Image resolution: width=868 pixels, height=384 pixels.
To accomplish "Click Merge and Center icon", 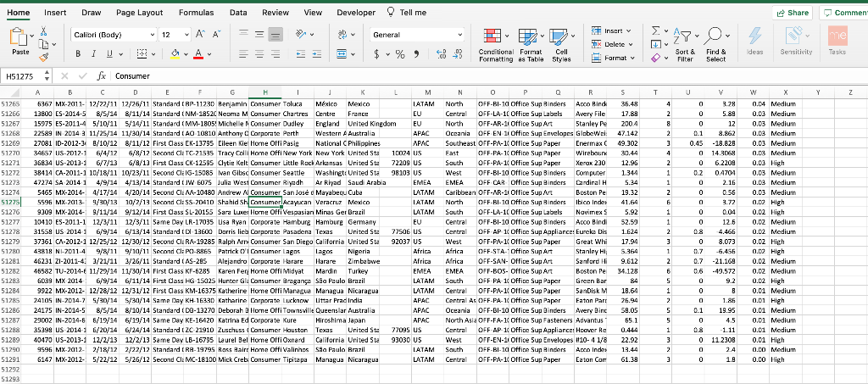I will coord(341,53).
